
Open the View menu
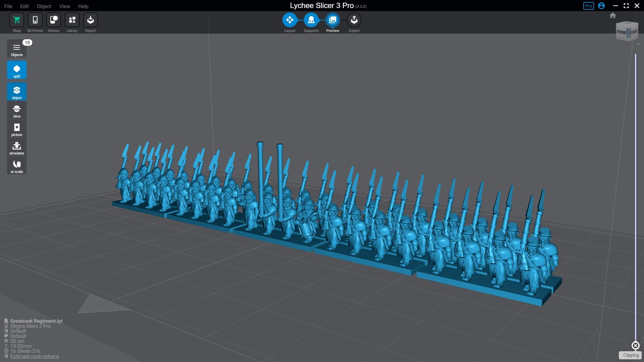pyautogui.click(x=64, y=6)
